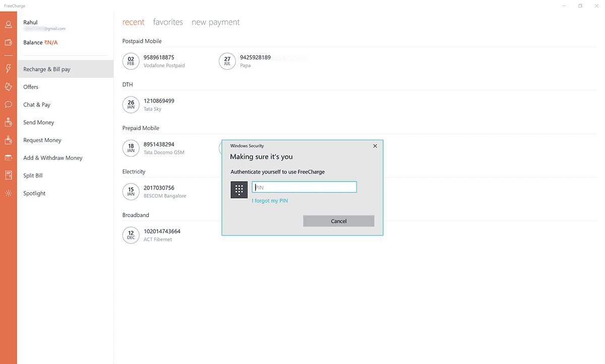Select Offers in the navigation menu

(x=31, y=87)
